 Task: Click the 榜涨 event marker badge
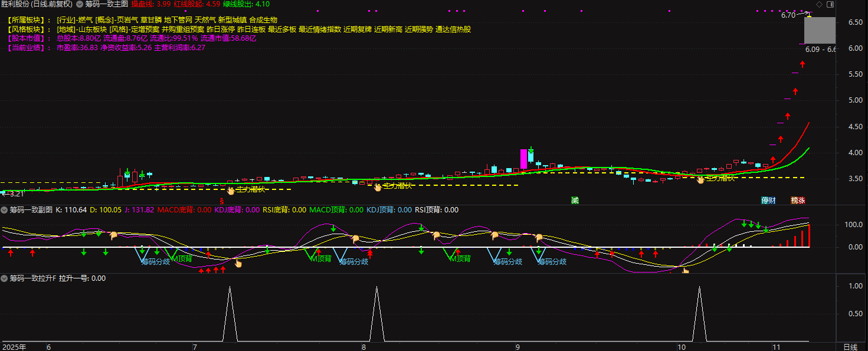click(798, 201)
